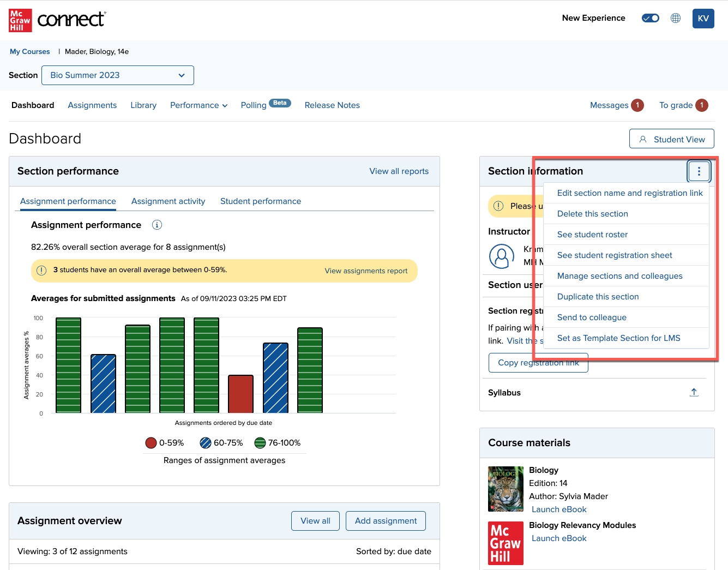The image size is (728, 570).
Task: Click the red 0-59% legend swatch
Action: [x=151, y=443]
